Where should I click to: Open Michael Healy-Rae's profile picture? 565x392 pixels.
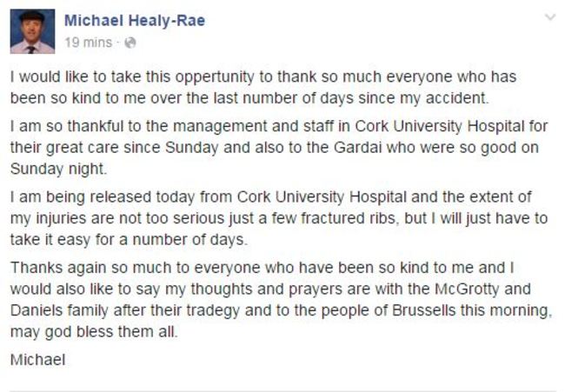(32, 30)
